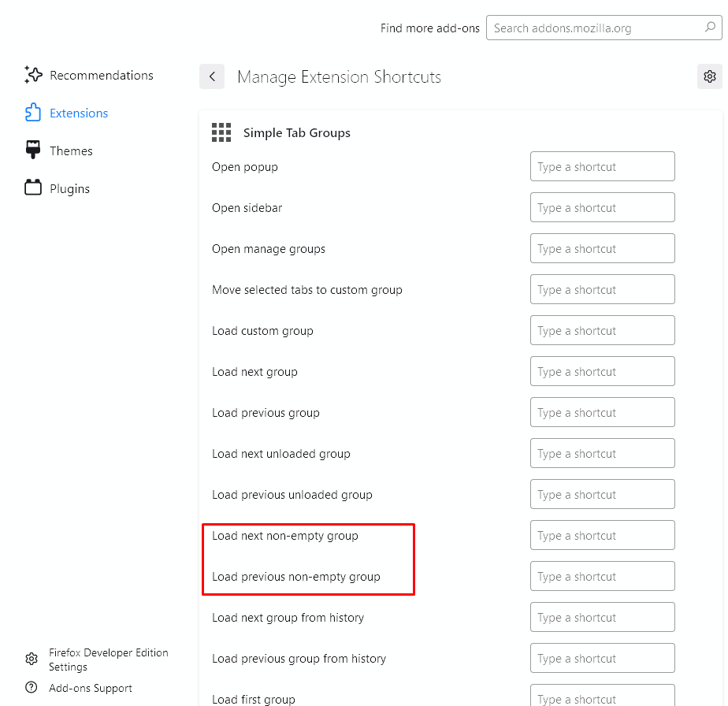Click the Load previous non-empty group shortcut field
Image resolution: width=728 pixels, height=706 pixels.
602,576
